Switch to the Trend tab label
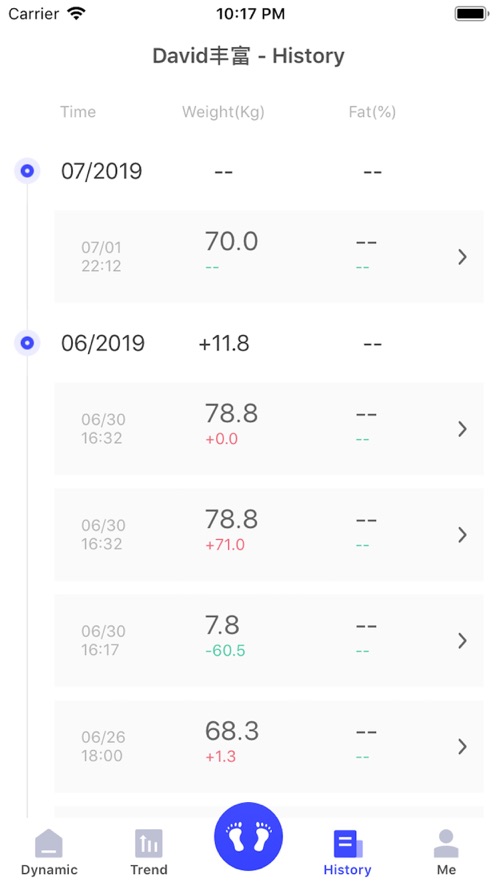This screenshot has height=883, width=497. coord(149,869)
